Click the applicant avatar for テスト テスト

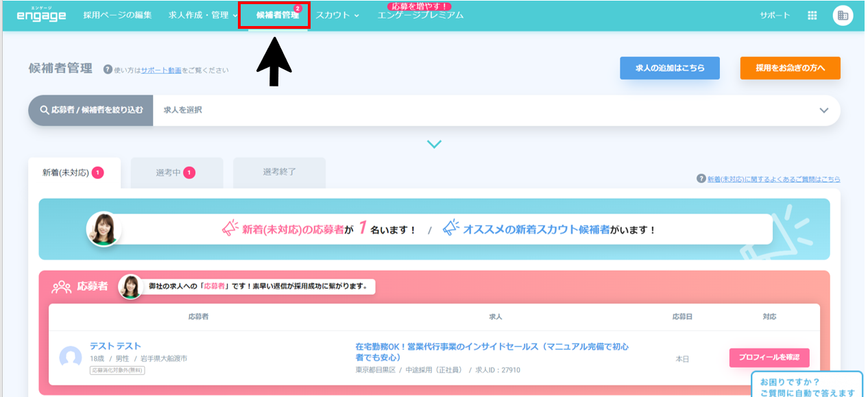coord(71,357)
